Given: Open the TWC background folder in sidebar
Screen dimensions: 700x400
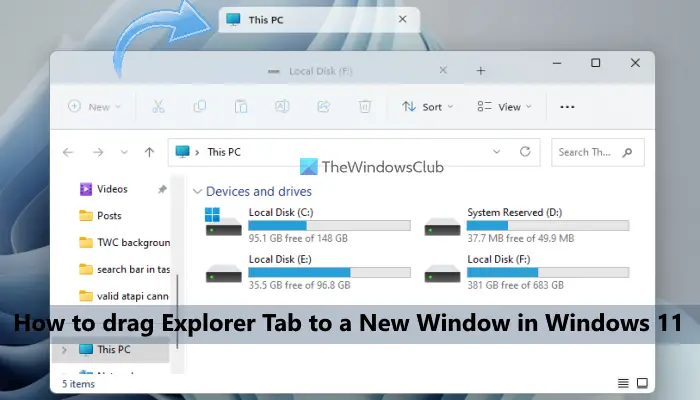Looking at the screenshot, I should coord(124,242).
